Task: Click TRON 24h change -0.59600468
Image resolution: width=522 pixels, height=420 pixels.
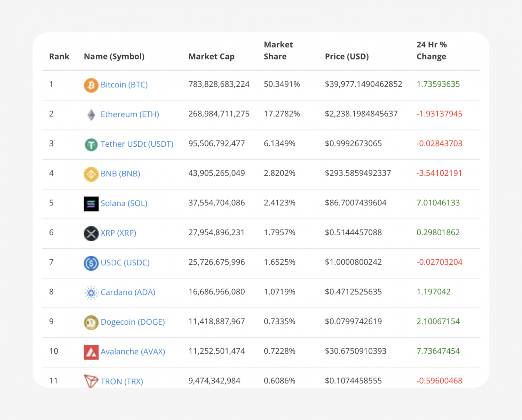Action: pos(440,381)
